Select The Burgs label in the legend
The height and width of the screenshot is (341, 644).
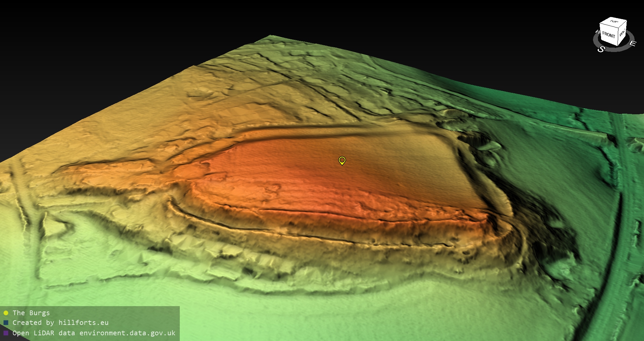[x=31, y=313]
